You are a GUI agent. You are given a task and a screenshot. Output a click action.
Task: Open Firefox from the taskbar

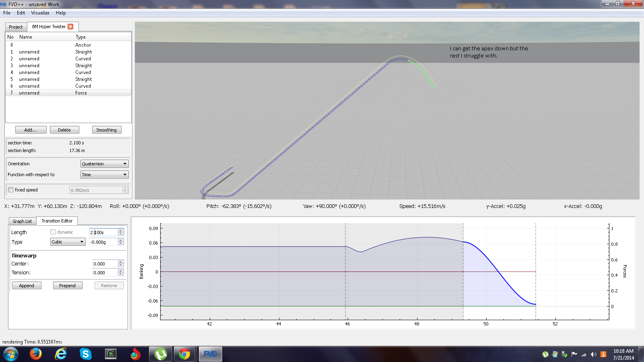[35, 354]
